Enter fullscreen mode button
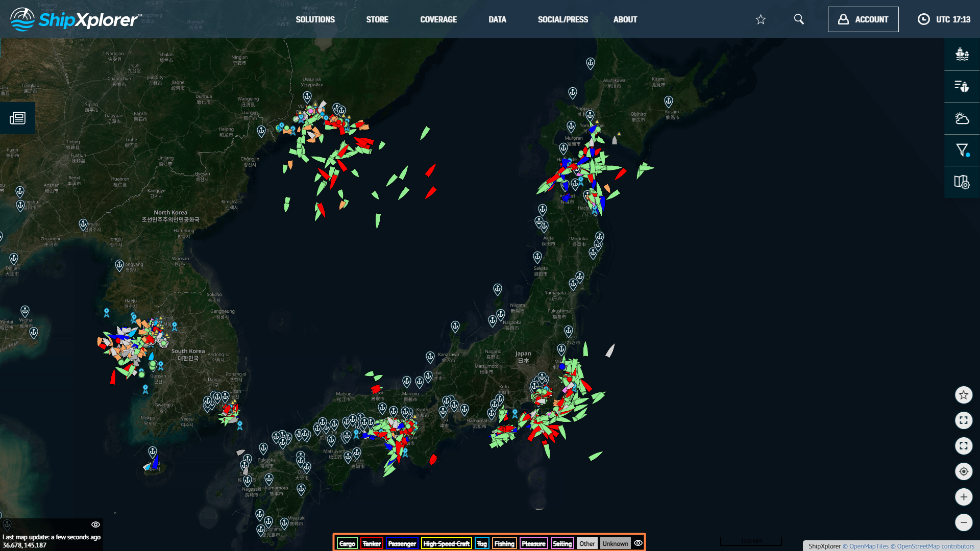The width and height of the screenshot is (980, 551). click(964, 420)
